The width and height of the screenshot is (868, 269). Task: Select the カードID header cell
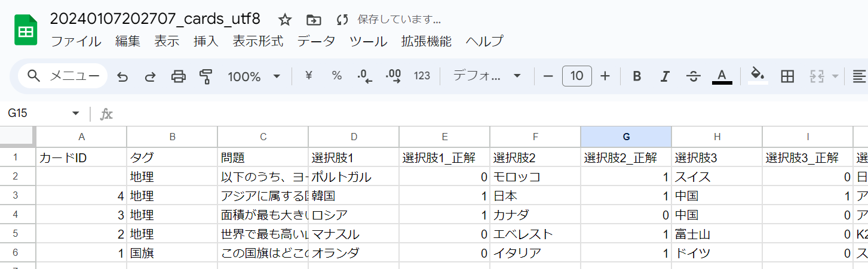coord(82,157)
